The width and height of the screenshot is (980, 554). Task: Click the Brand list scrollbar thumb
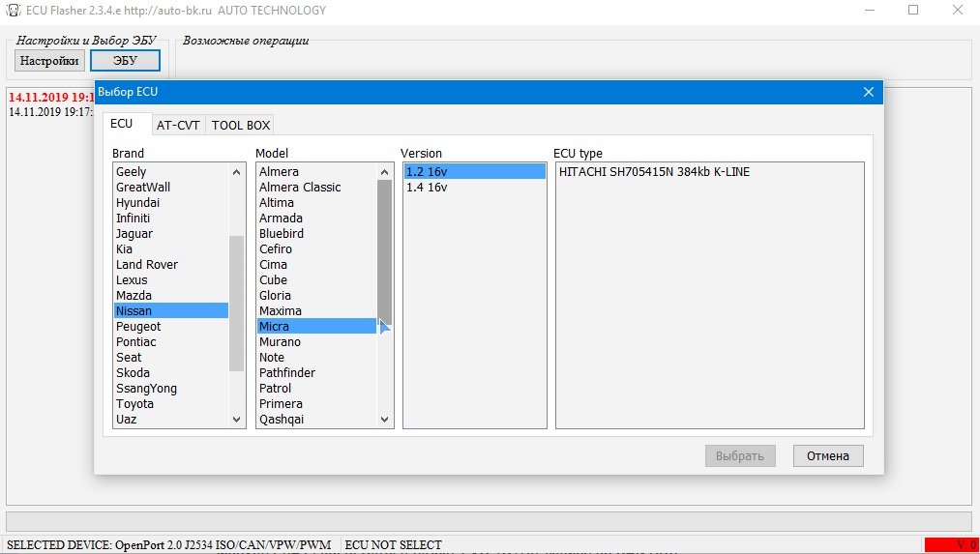click(x=236, y=303)
